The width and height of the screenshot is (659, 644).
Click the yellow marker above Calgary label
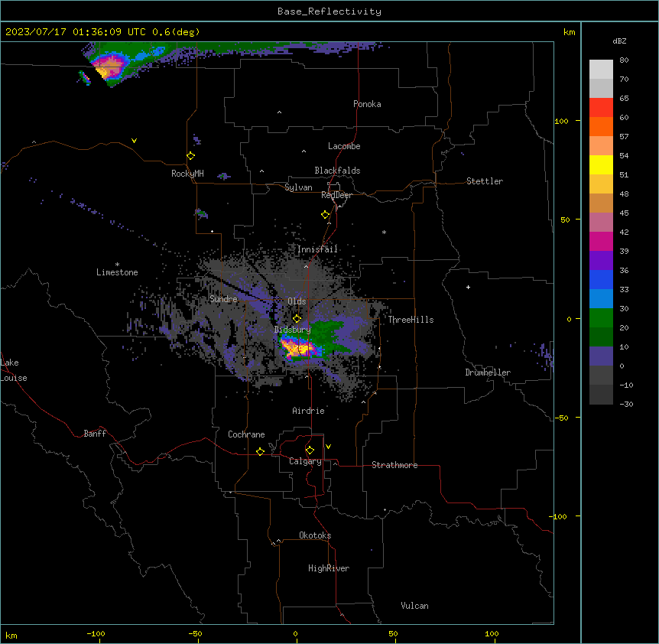coord(310,450)
